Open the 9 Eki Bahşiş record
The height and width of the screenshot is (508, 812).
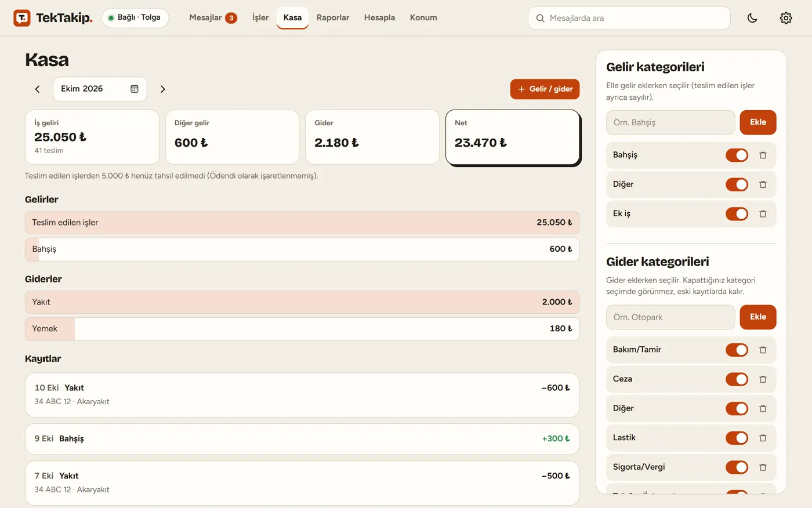302,439
